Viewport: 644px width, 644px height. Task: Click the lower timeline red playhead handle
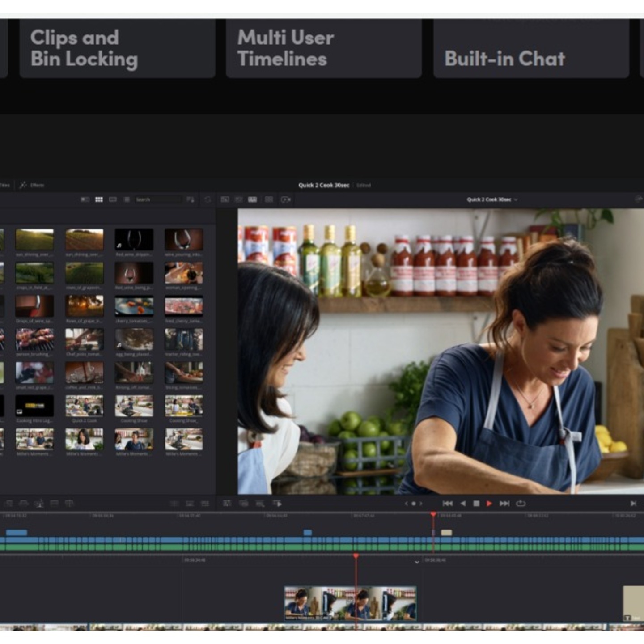(x=356, y=556)
